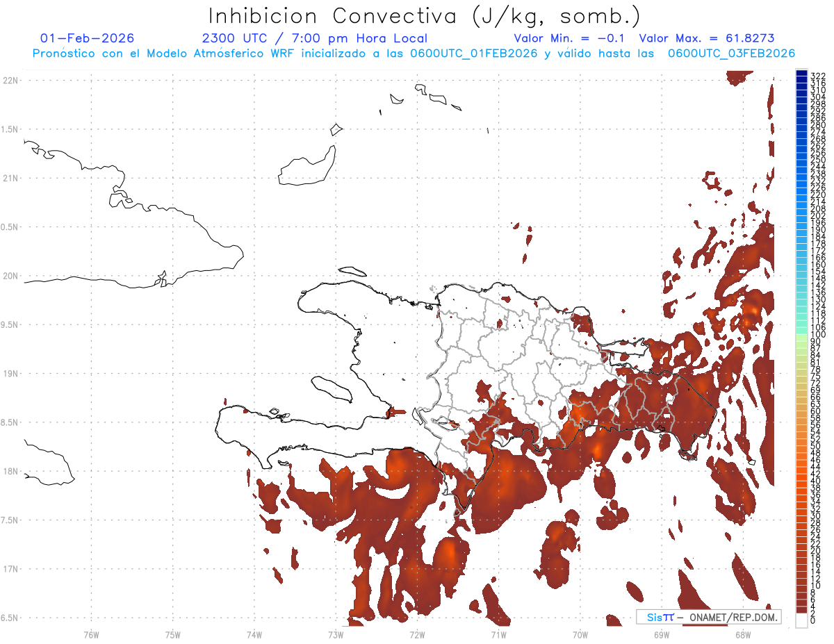The width and height of the screenshot is (834, 644).
Task: Click the "60" colorbar value
Action: coord(815,411)
